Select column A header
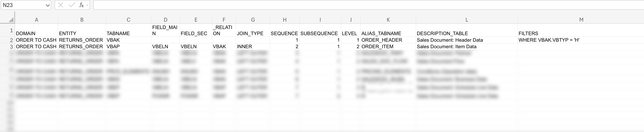Image resolution: width=644 pixels, height=132 pixels. click(36, 19)
